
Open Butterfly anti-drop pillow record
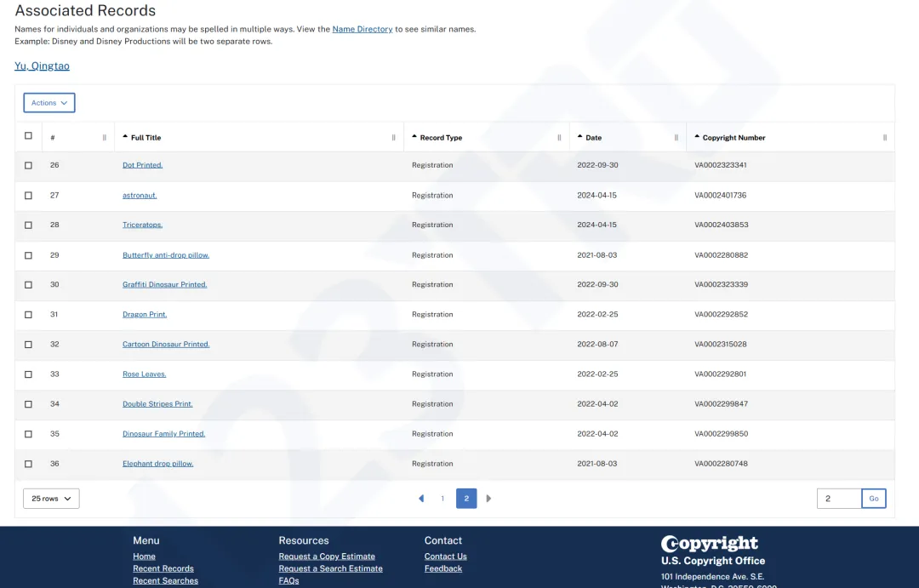pyautogui.click(x=166, y=255)
